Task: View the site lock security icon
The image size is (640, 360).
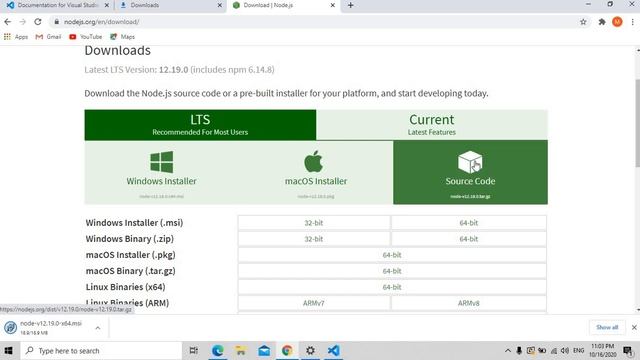Action: point(57,22)
